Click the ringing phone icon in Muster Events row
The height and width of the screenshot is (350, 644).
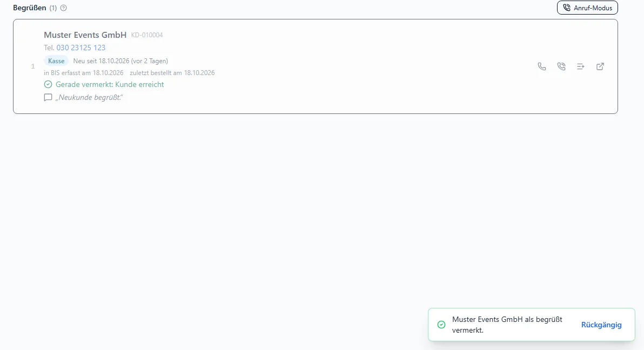click(561, 66)
